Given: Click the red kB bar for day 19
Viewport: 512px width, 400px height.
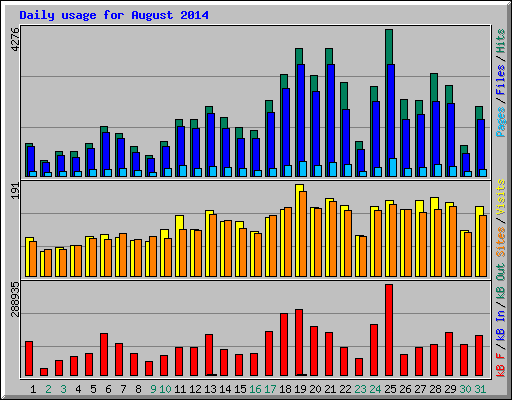Looking at the screenshot, I should click(x=299, y=343).
